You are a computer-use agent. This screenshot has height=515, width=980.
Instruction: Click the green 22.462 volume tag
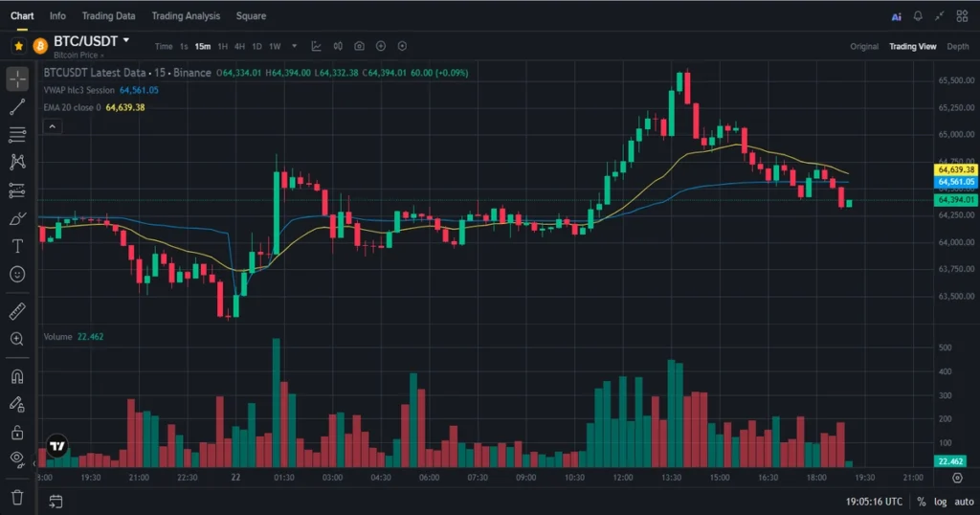click(950, 461)
